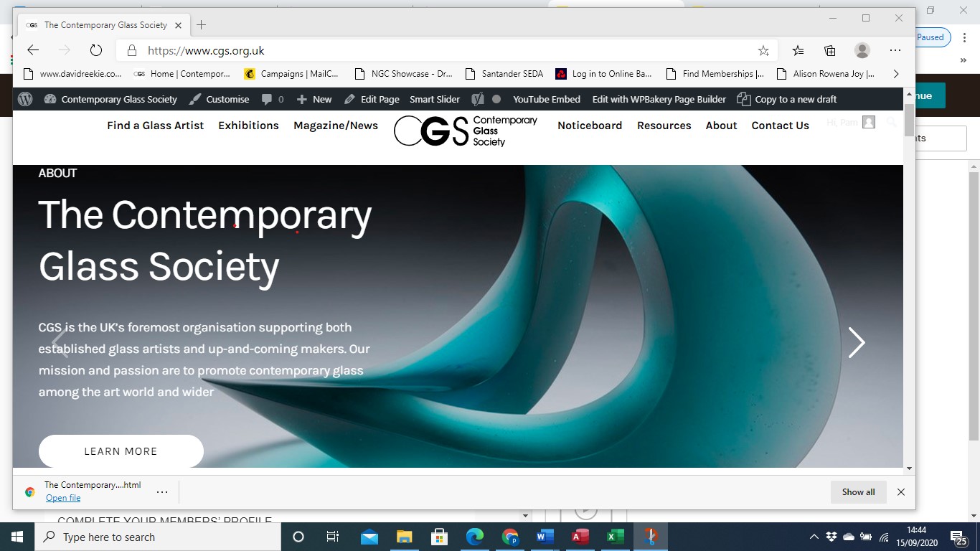
Task: Open About nav item
Action: coord(721,126)
